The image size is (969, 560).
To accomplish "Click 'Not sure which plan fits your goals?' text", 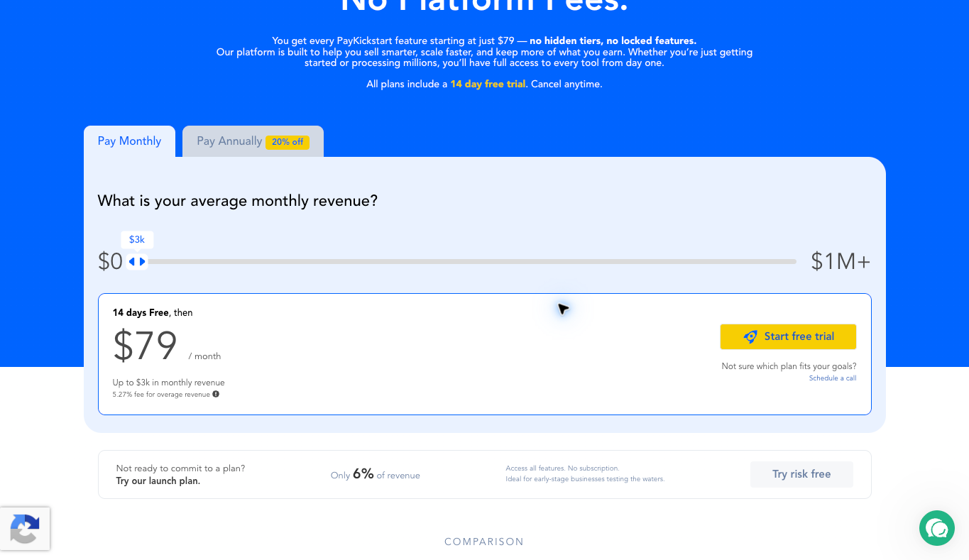I will (x=789, y=366).
